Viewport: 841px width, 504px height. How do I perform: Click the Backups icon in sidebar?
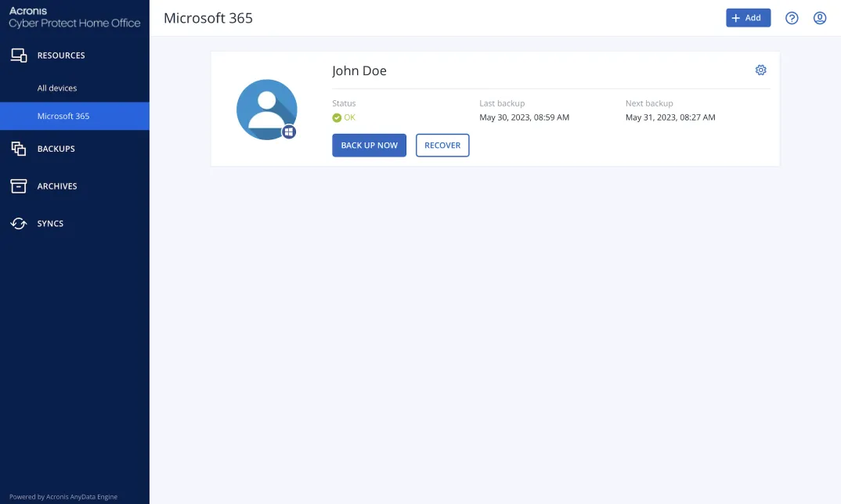tap(19, 149)
